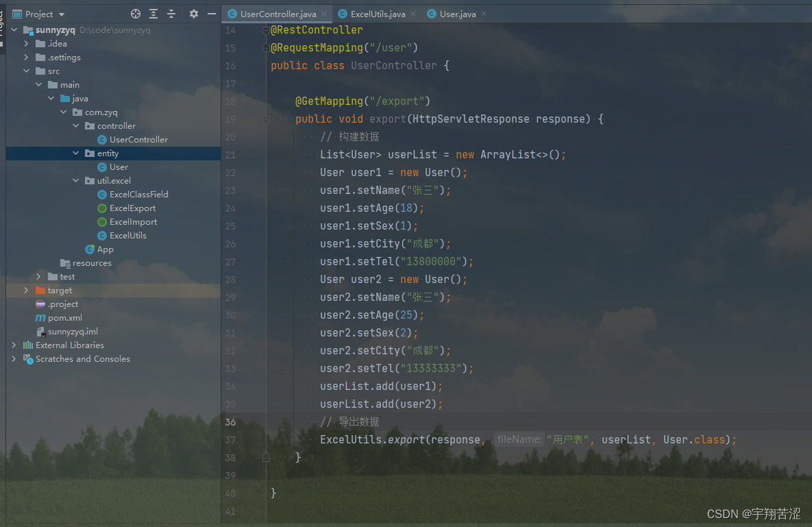The height and width of the screenshot is (527, 812).
Task: Click line number 36 in gutter
Action: (230, 422)
